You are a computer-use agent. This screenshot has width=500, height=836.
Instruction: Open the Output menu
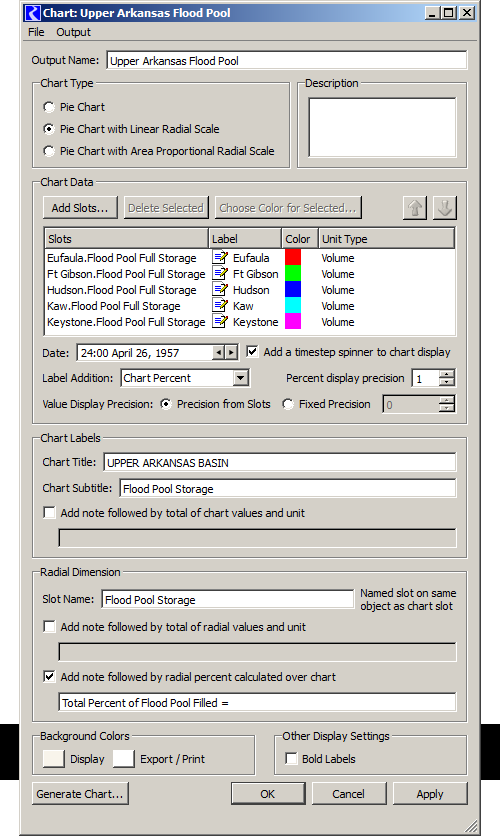coord(74,32)
